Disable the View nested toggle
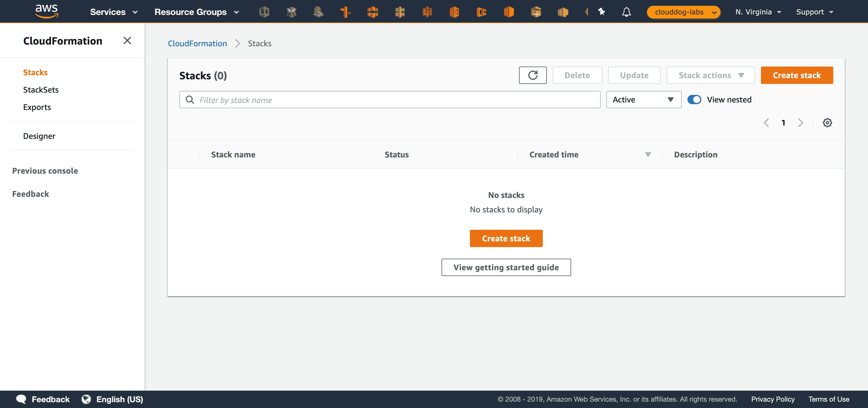The width and height of the screenshot is (868, 408). coord(694,99)
